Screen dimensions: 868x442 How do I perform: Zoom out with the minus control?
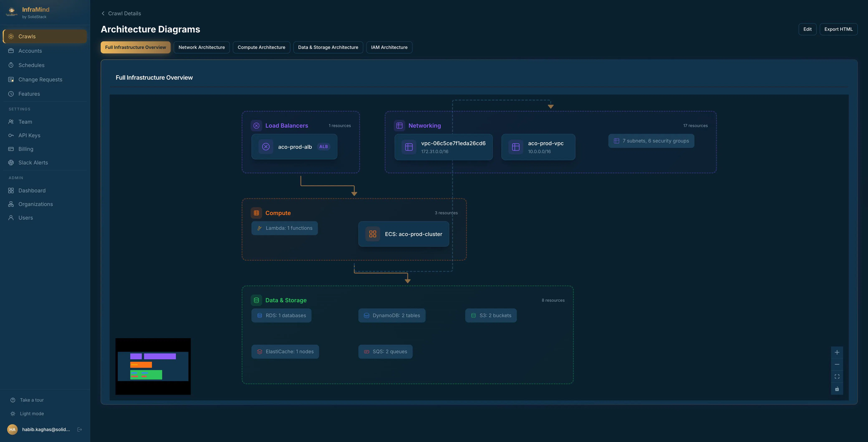click(x=837, y=365)
